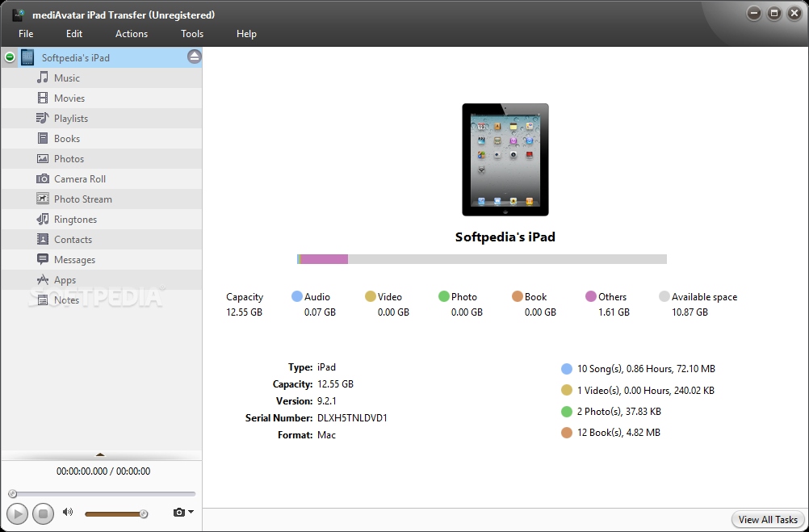
Task: Click the View All Tasks button
Action: [765, 519]
